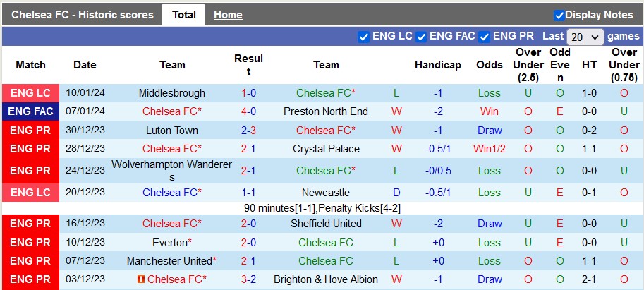Toggle the ENG FAC filter checkbox
This screenshot has height=290, width=644.
[x=421, y=37]
